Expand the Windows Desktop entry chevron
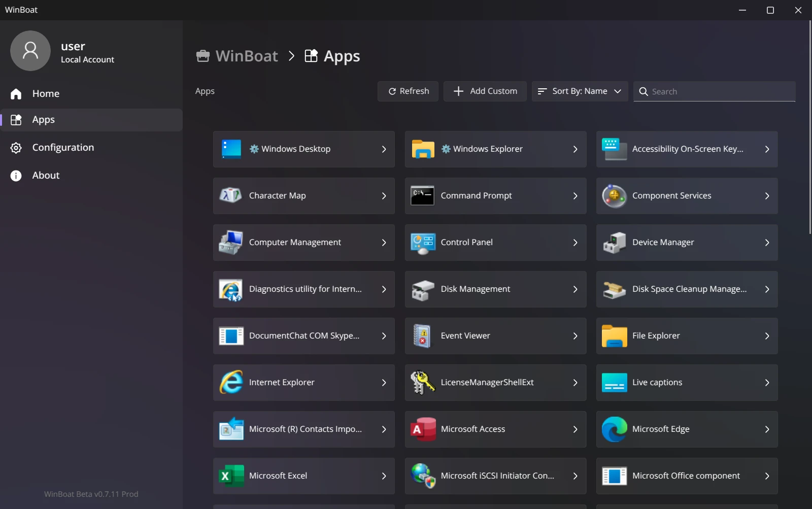 point(384,149)
